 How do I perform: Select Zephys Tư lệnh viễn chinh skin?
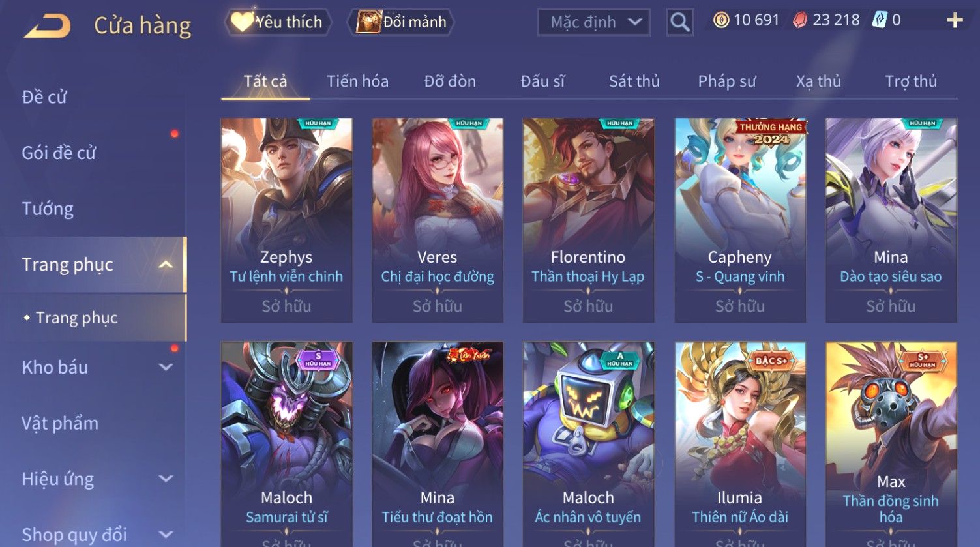pyautogui.click(x=287, y=220)
